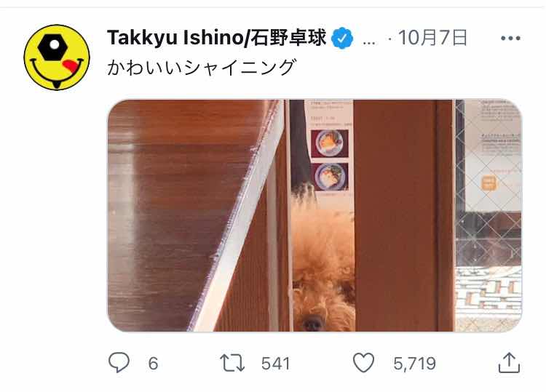Open the three-dot more options menu
This screenshot has width=546, height=392.
[510, 38]
